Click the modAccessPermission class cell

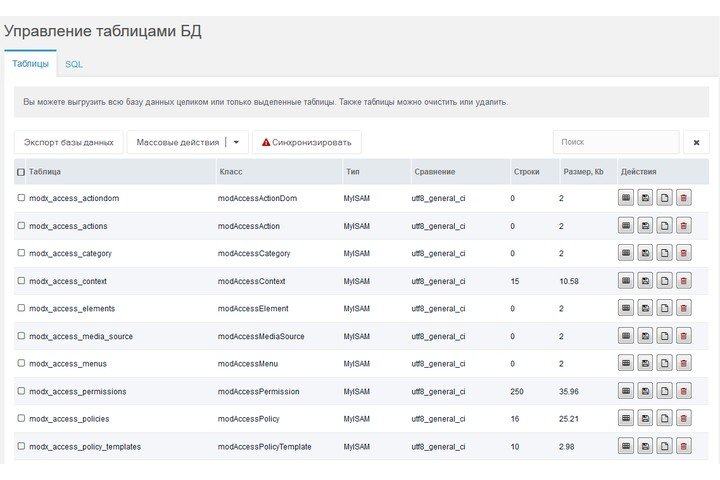pos(259,391)
